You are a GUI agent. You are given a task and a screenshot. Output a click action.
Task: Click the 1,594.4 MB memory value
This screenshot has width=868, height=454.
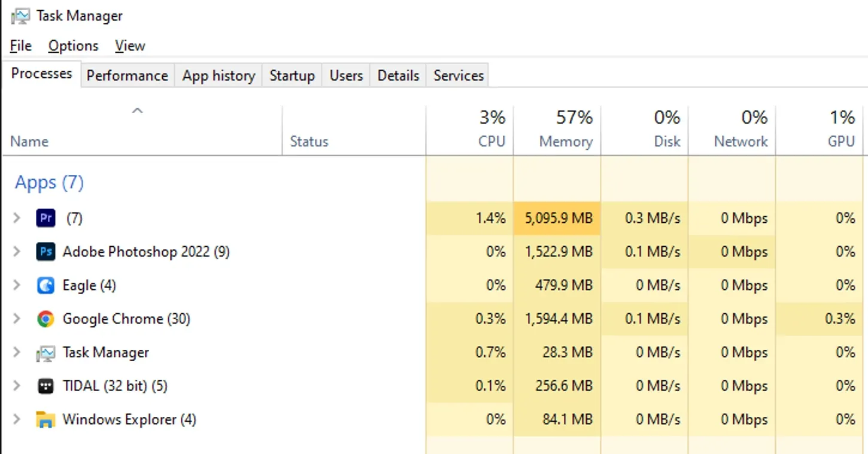pyautogui.click(x=559, y=319)
